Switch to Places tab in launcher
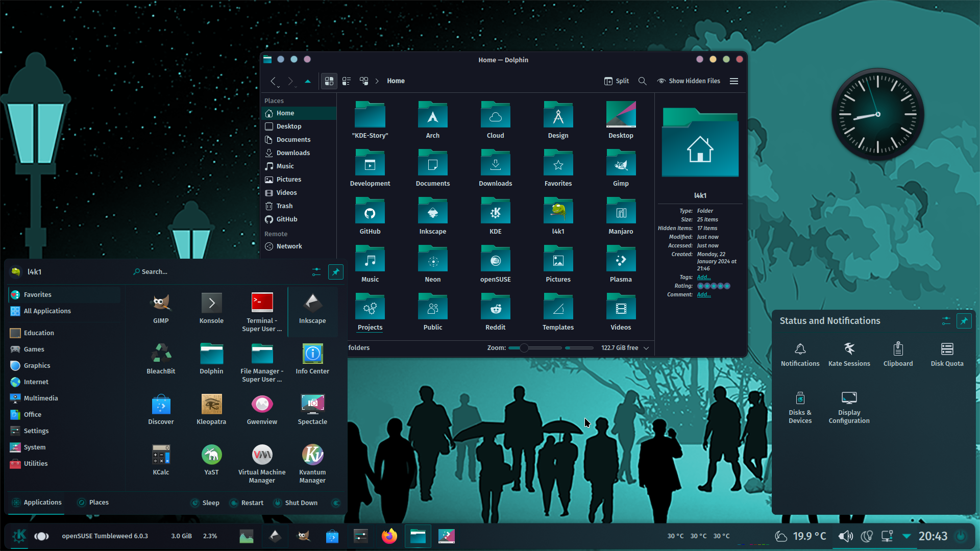Screen dimensions: 980x551 click(x=93, y=502)
